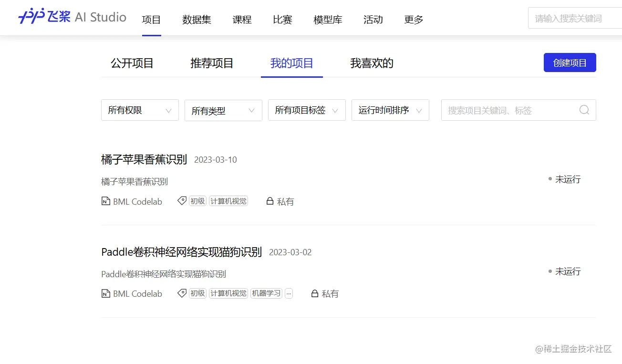Click BML Codelab label in Paddle卷积神经网络 row
Image resolution: width=622 pixels, height=364 pixels.
coord(137,294)
